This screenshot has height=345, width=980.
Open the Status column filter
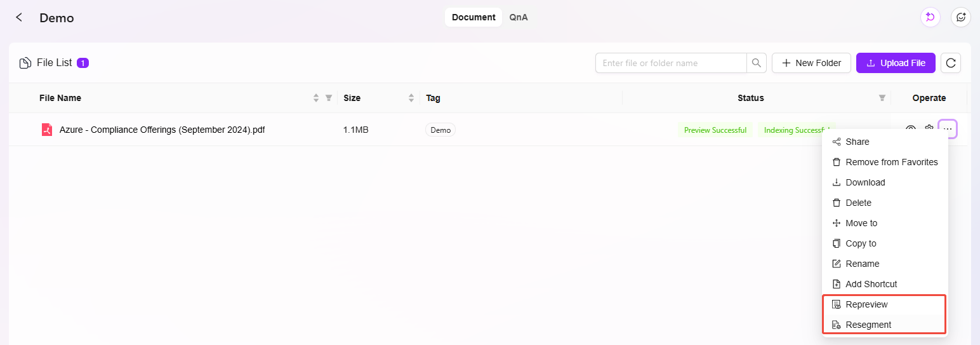882,98
